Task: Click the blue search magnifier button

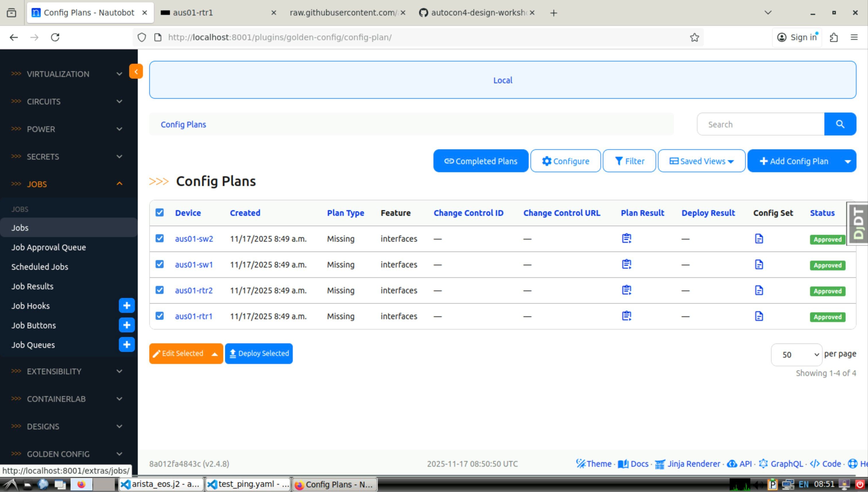Action: (840, 124)
